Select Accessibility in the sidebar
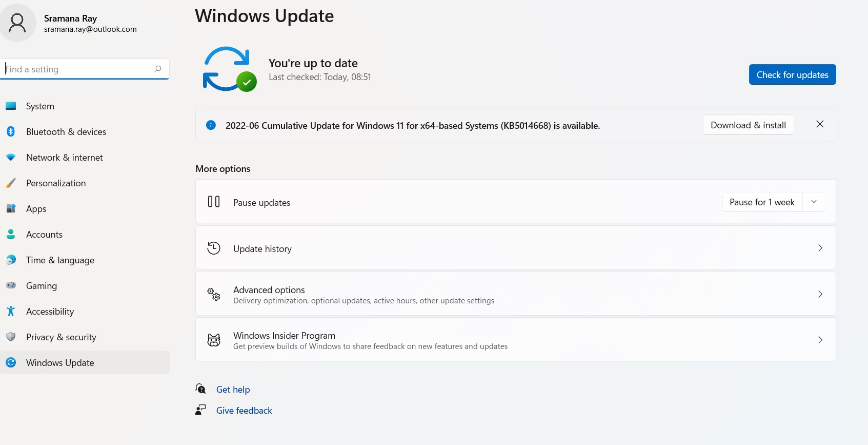 85,312
